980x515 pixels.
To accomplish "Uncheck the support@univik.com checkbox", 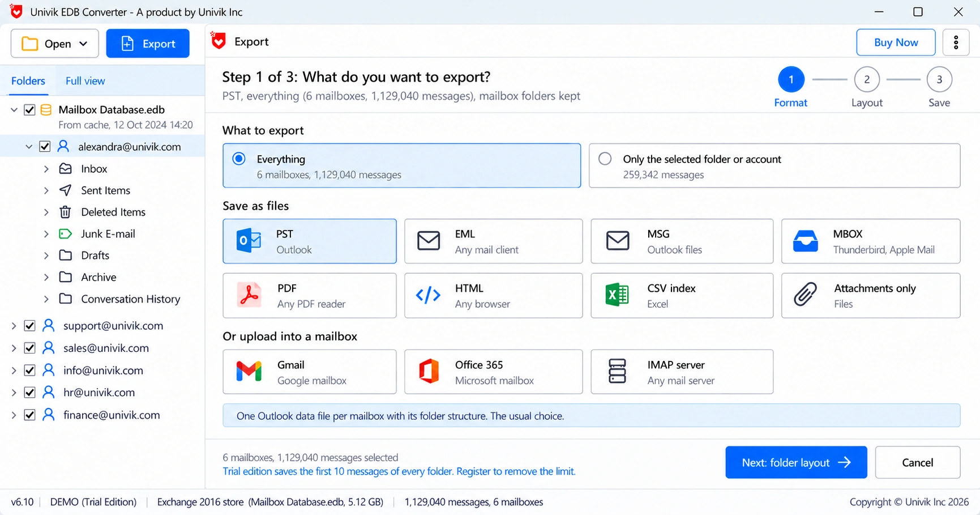I will (29, 326).
